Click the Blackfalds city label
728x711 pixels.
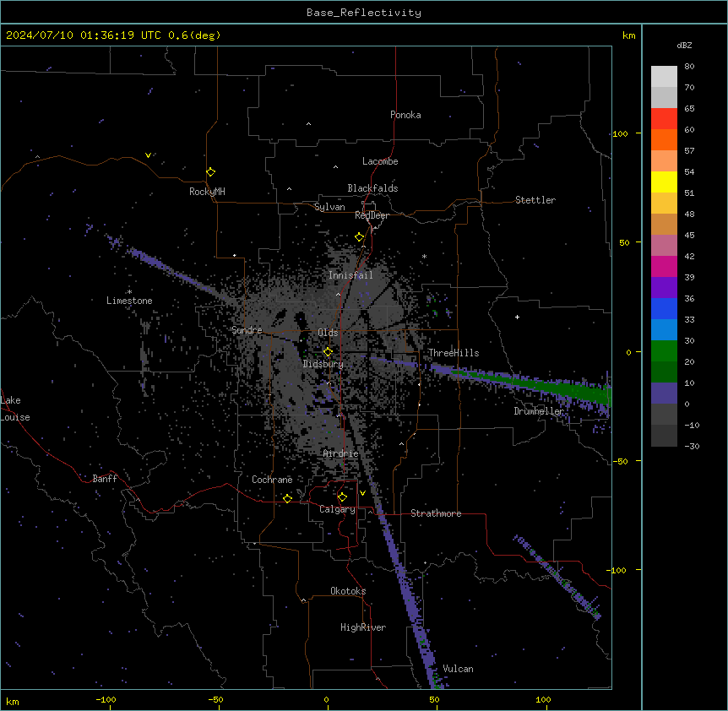click(372, 188)
